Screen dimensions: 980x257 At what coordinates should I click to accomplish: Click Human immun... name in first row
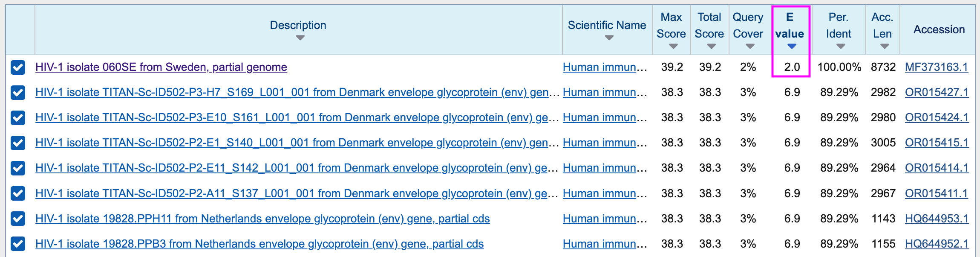pos(605,67)
